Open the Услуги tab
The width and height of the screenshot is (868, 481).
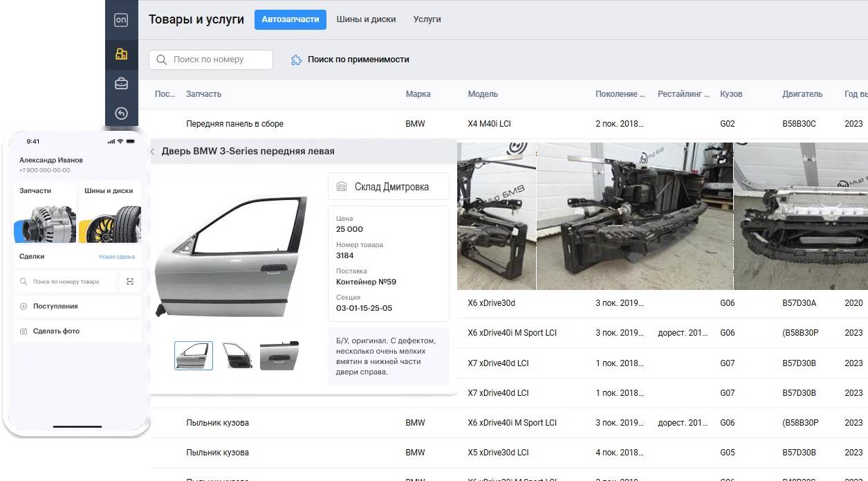[x=427, y=19]
